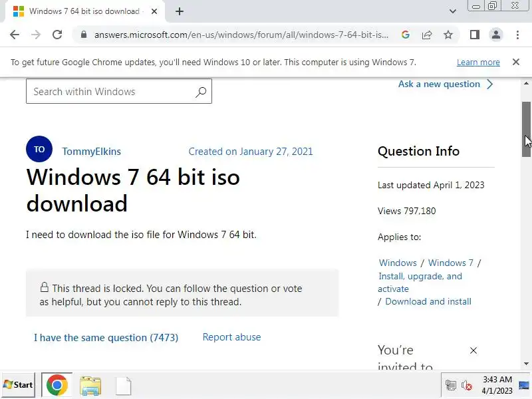Viewport: 532px width, 399px height.
Task: Share this page icon
Action: tap(427, 35)
